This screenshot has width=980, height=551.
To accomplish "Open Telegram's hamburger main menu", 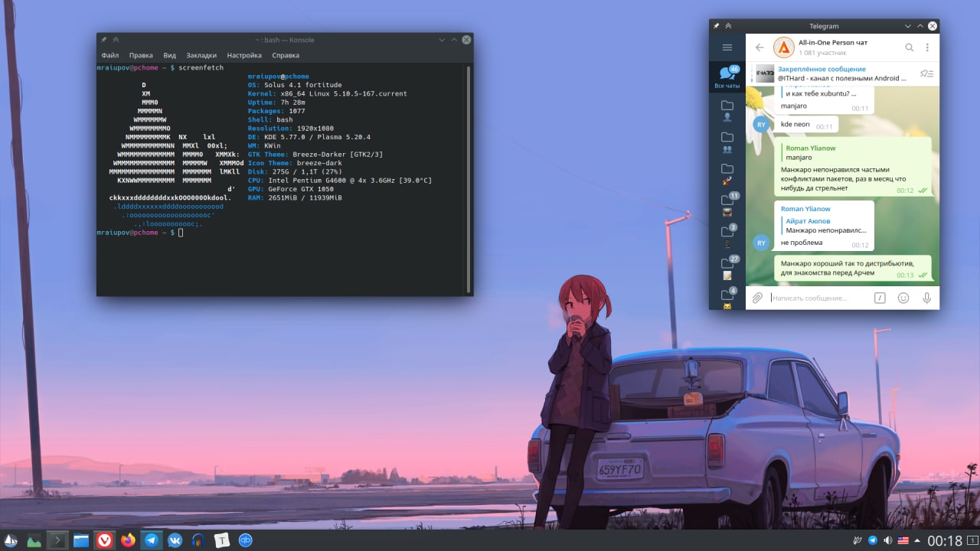I will 727,47.
